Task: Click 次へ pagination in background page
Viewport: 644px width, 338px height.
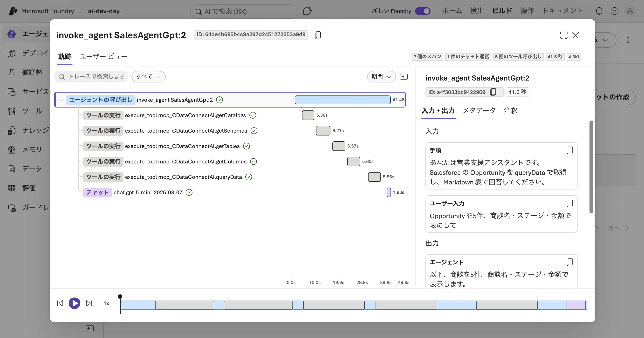Action: point(618,228)
